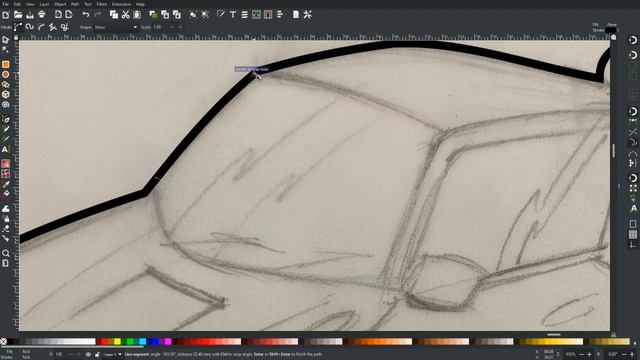
Task: Select the Paint Bucket tool
Action: coord(5,193)
